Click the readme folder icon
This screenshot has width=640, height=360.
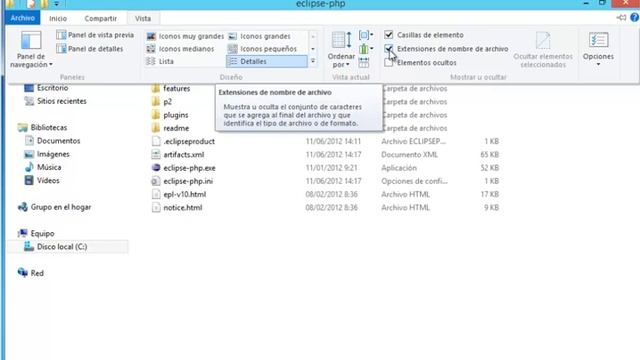point(156,128)
